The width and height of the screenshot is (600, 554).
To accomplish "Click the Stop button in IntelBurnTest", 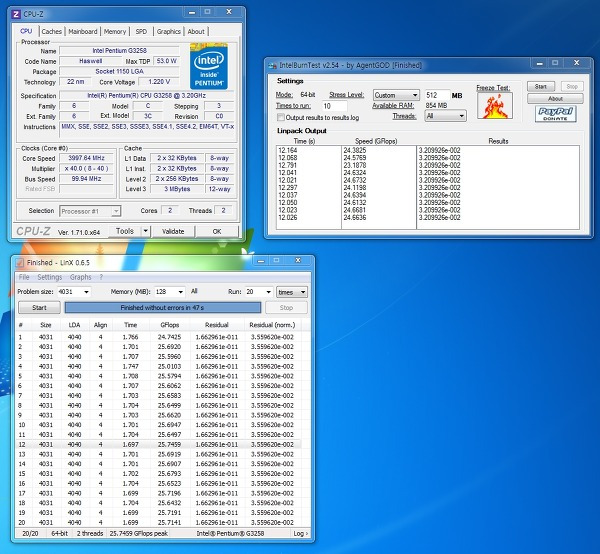I will coord(572,86).
